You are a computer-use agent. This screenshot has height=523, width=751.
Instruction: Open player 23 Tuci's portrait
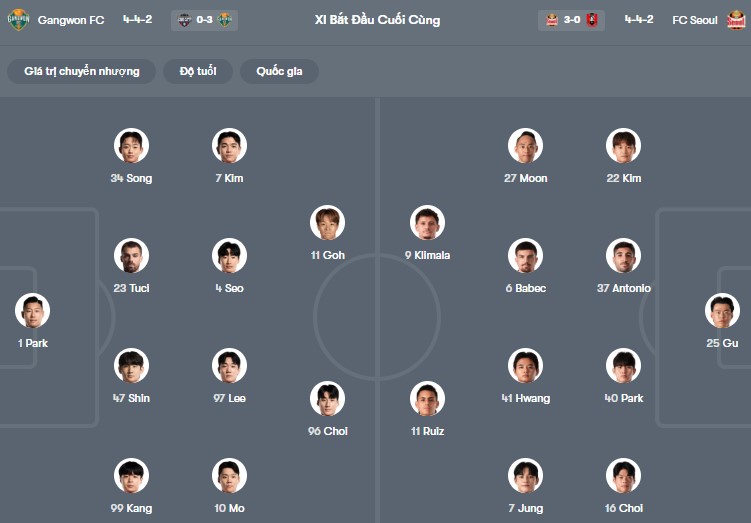coord(131,256)
